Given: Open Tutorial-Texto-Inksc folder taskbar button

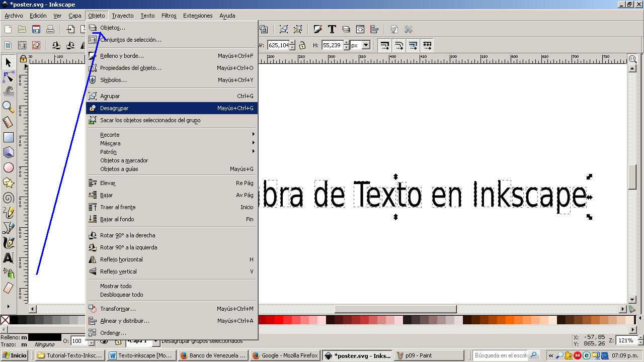Looking at the screenshot, I should click(x=70, y=355).
